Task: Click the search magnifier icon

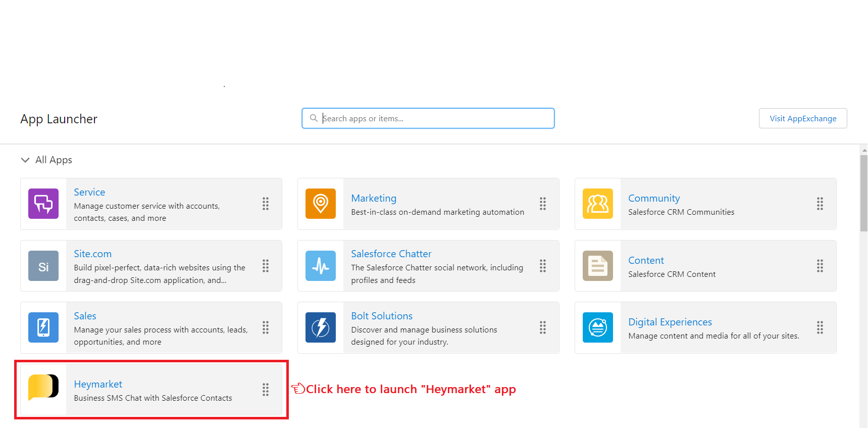Action: (314, 118)
